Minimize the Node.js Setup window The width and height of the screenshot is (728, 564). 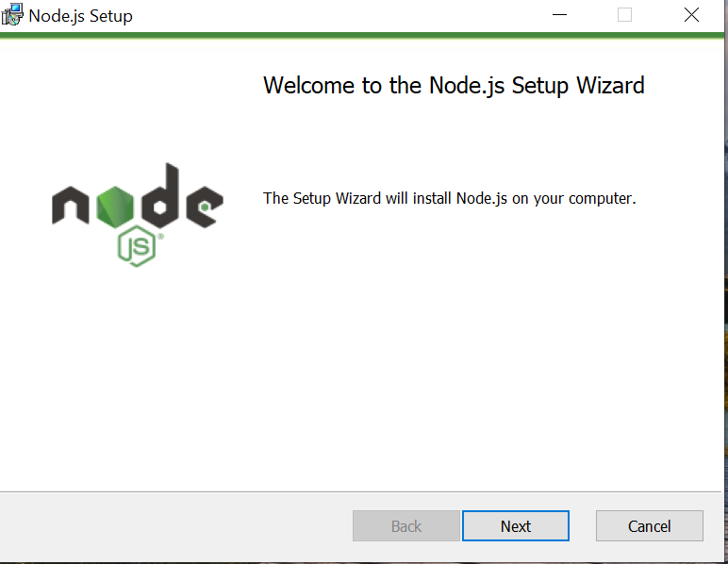coord(559,15)
